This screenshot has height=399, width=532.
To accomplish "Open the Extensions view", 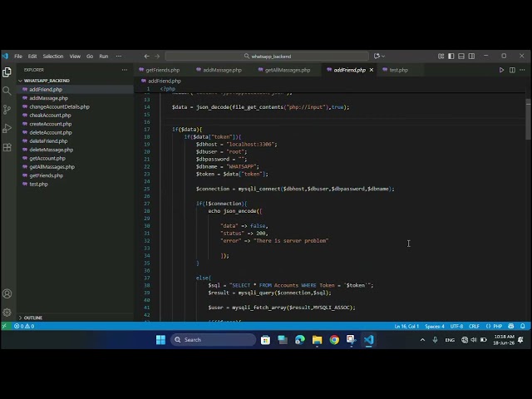I will pos(7,147).
